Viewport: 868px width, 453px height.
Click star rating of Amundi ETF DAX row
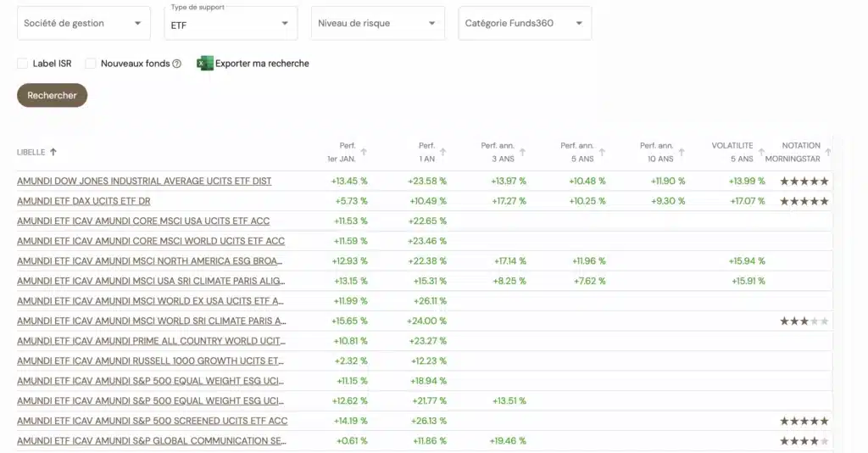coord(804,201)
